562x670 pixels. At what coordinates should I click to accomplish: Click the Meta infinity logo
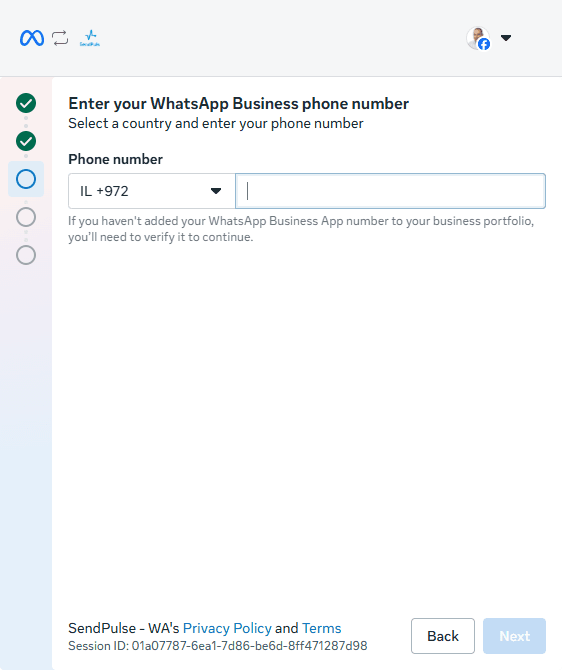coord(32,38)
